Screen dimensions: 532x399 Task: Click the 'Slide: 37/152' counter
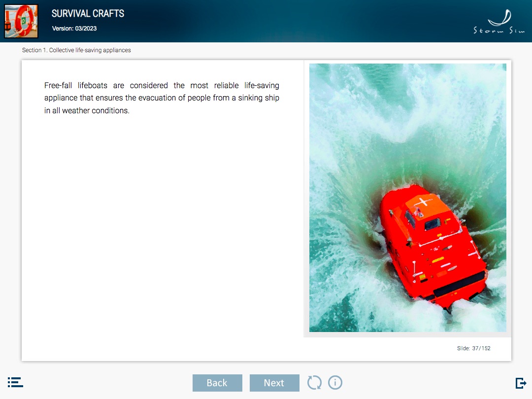(x=474, y=348)
